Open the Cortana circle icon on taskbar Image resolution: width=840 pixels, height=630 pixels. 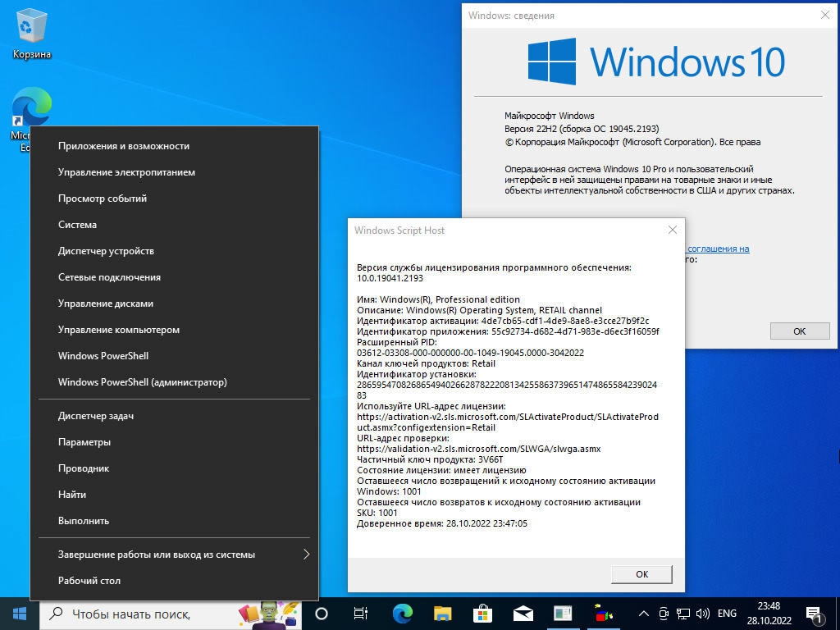pyautogui.click(x=322, y=614)
